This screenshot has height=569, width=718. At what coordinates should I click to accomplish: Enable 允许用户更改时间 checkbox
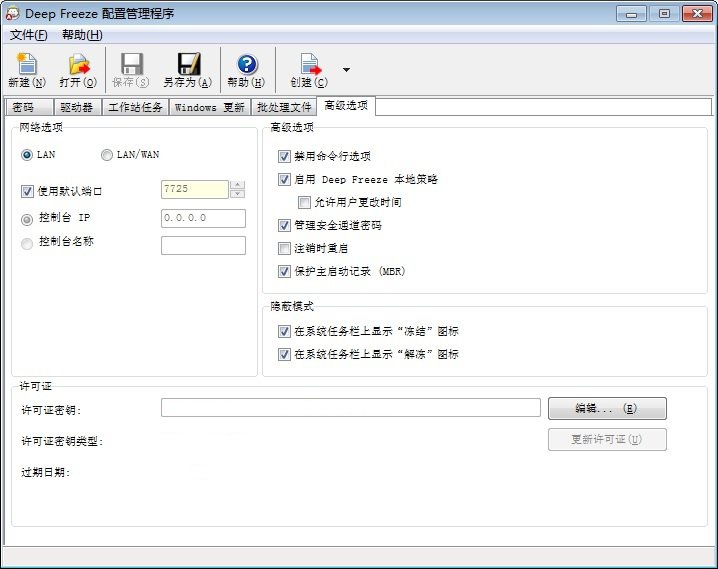(305, 202)
